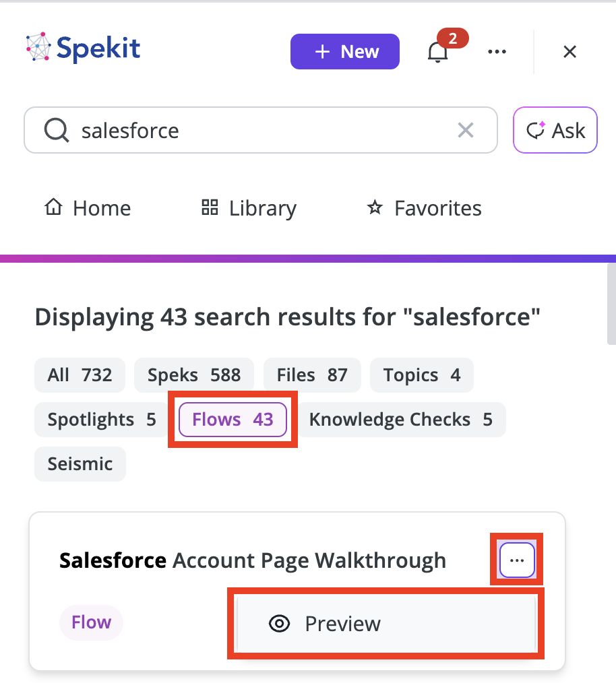The height and width of the screenshot is (683, 616).
Task: Click the Ask button
Action: coord(555,130)
